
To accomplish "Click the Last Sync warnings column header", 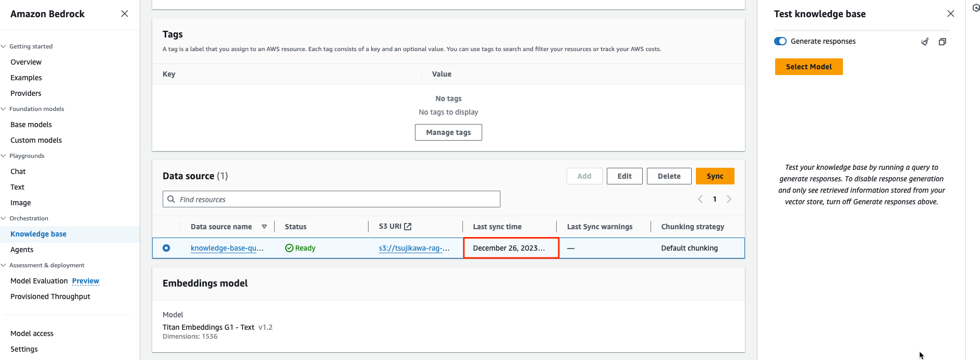I will tap(600, 227).
